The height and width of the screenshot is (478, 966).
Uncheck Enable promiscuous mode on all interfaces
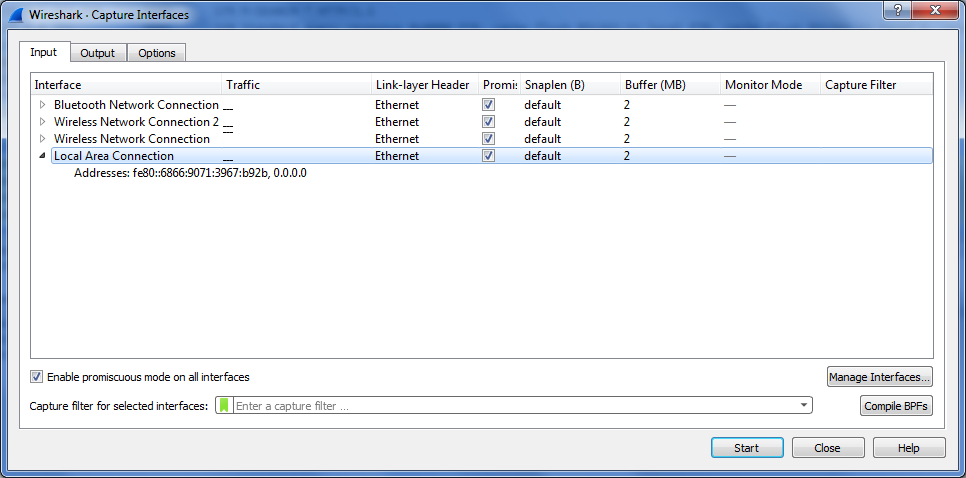(36, 376)
